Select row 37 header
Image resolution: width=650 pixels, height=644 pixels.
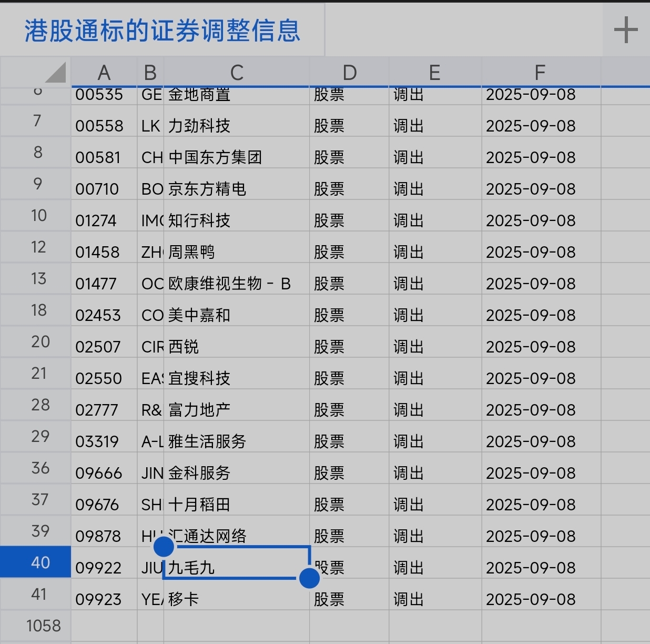click(x=35, y=499)
